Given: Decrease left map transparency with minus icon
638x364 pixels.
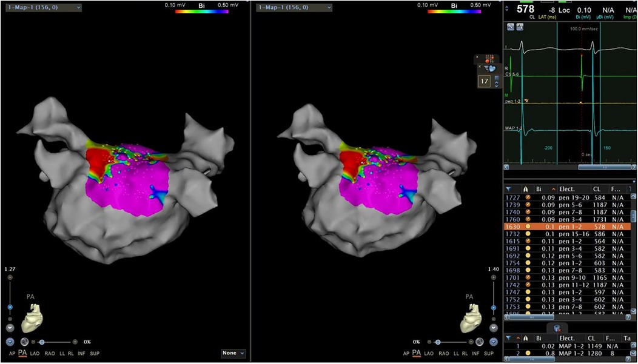Looking at the screenshot, I should pos(33,342).
